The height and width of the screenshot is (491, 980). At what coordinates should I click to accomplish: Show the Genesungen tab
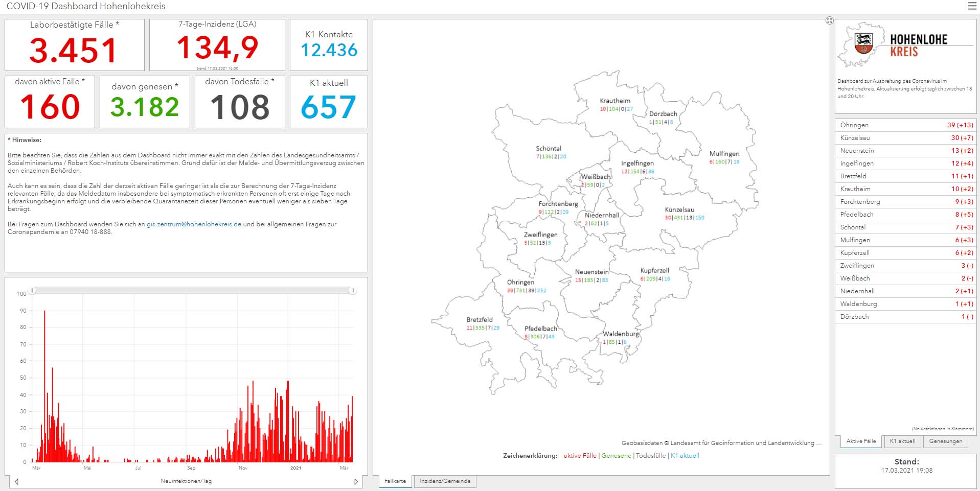945,441
